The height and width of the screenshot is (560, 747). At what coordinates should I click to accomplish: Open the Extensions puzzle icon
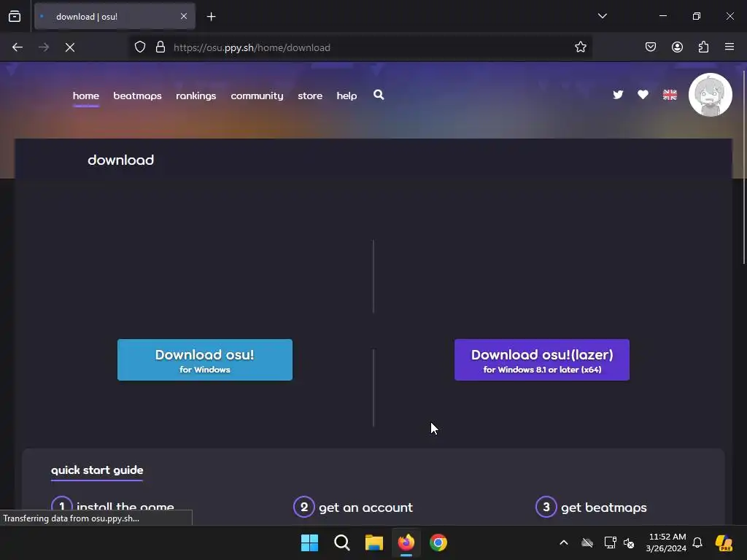point(703,47)
